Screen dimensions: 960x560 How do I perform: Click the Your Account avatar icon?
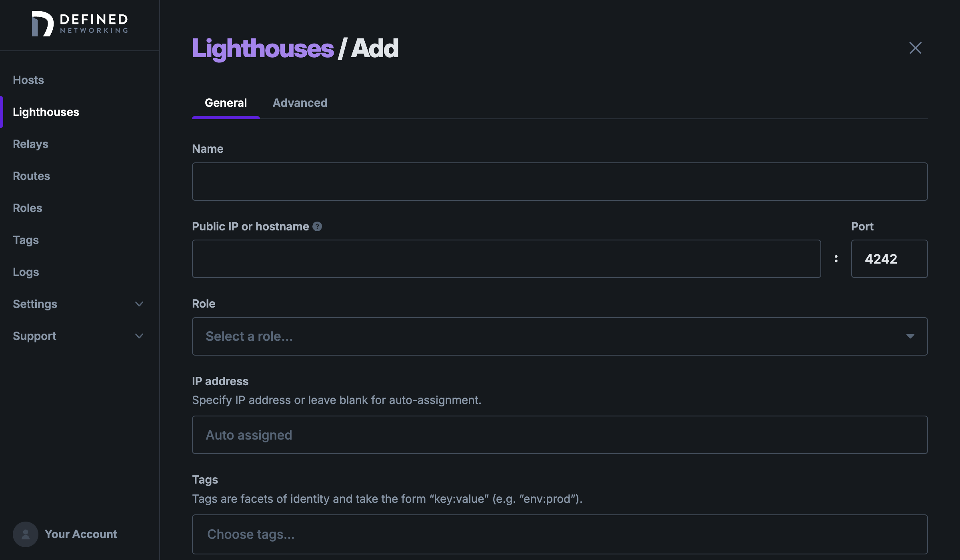[x=25, y=534]
